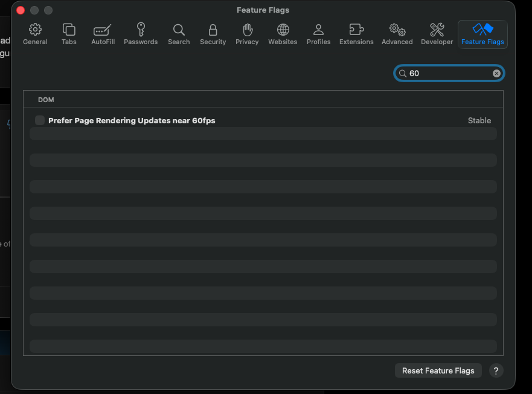Viewport: 532px width, 394px height.
Task: Open the Profiles settings pane
Action: (318, 34)
